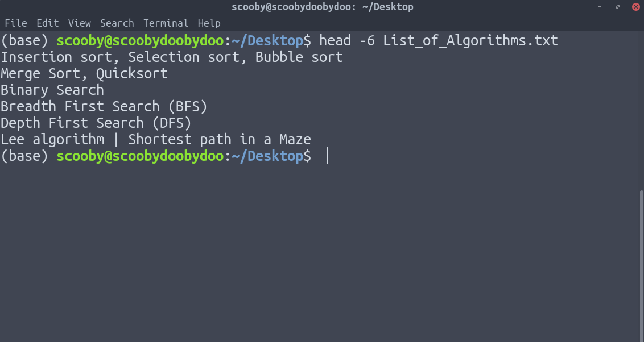Click the 'Depth First Search (DFS)' line
This screenshot has height=342, width=644.
pyautogui.click(x=96, y=123)
